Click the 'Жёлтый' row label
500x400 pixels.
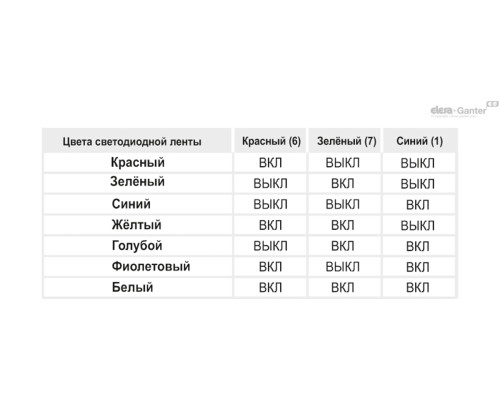(x=136, y=225)
